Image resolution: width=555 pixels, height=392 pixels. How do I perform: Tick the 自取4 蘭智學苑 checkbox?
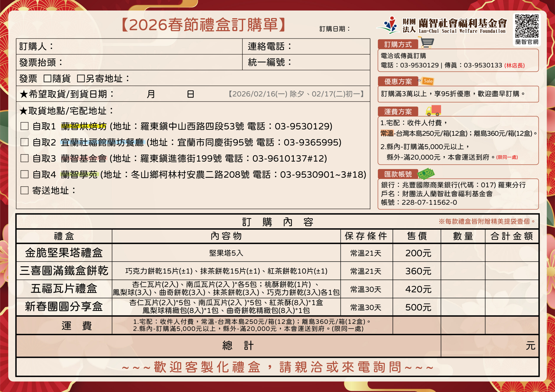pos(24,174)
